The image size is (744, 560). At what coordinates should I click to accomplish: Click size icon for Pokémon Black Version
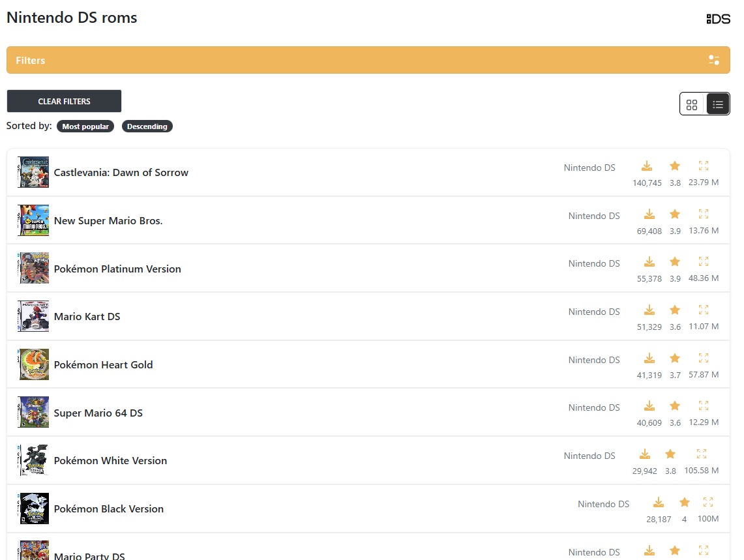click(708, 502)
